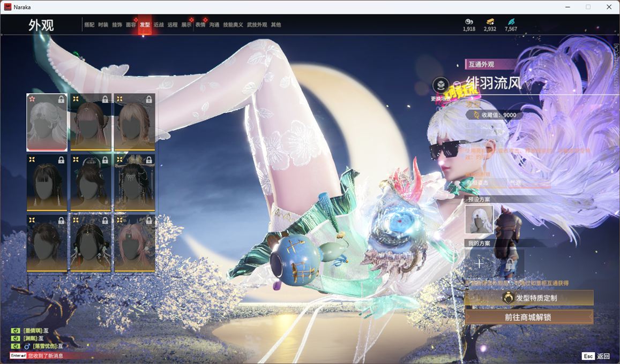Click the lock icon on the white hairstyle card
The height and width of the screenshot is (364, 620).
point(61,100)
